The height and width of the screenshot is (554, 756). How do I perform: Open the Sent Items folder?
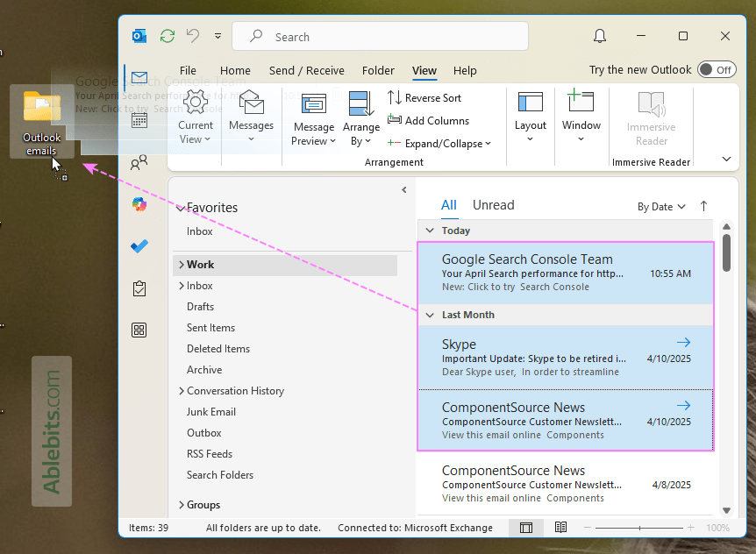(210, 328)
